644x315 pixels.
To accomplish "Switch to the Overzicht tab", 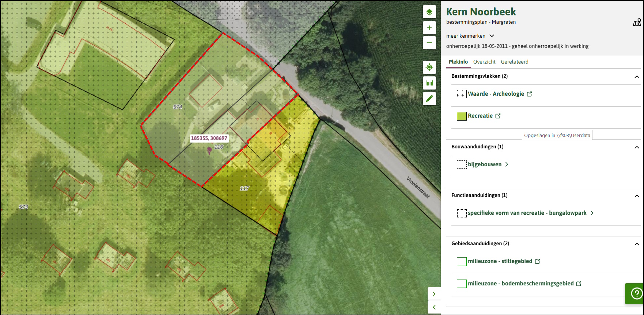I will coord(484,62).
